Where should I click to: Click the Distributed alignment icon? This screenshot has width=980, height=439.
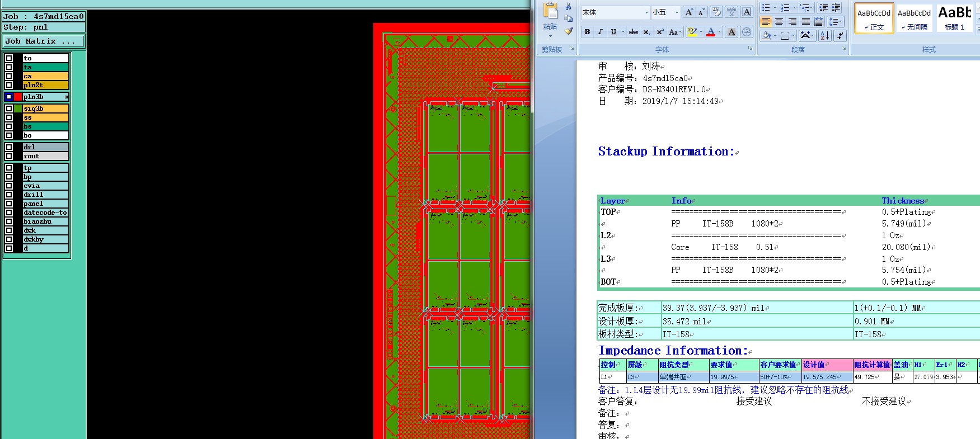[819, 22]
